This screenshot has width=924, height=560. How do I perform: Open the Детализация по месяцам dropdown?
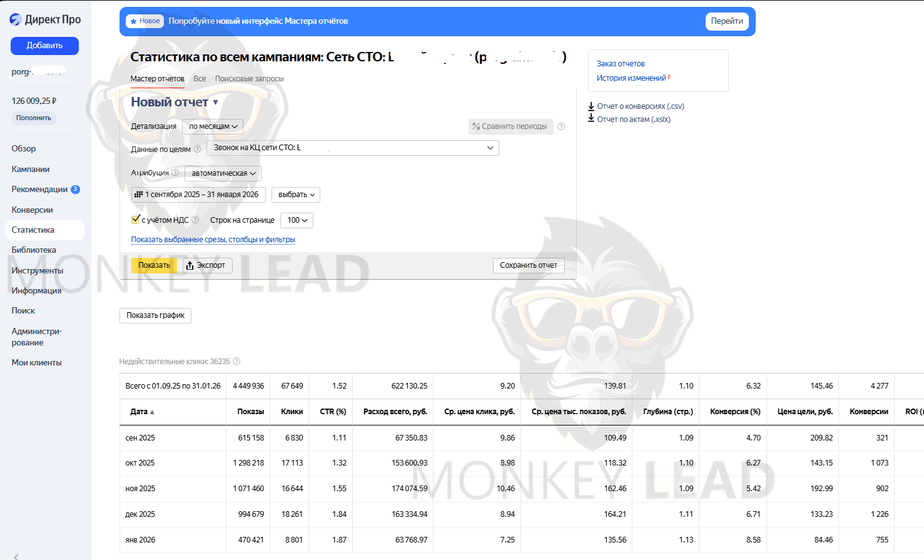click(x=213, y=126)
